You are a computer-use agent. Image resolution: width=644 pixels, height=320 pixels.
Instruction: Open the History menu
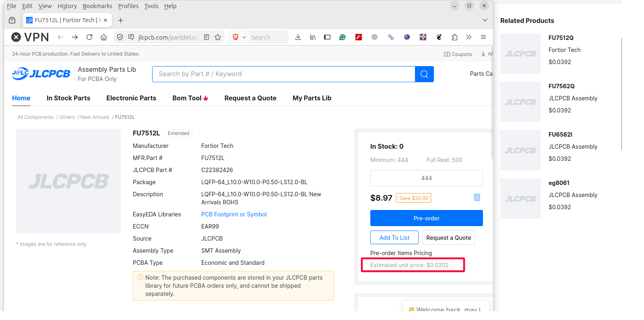[67, 6]
